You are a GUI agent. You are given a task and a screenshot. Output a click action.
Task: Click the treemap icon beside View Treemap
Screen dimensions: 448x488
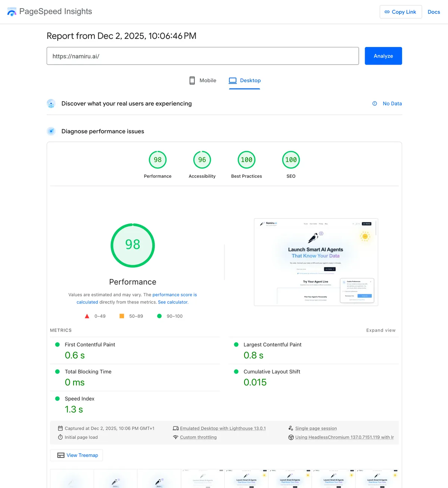coord(61,456)
